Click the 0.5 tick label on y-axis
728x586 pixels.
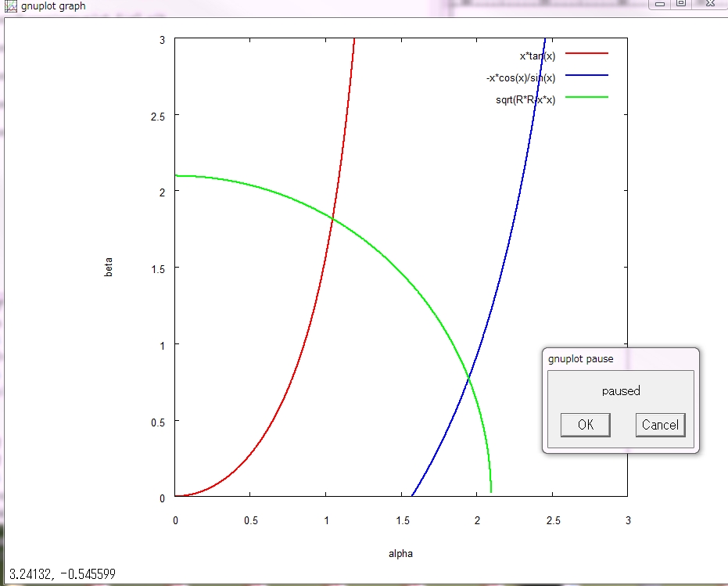(x=158, y=422)
